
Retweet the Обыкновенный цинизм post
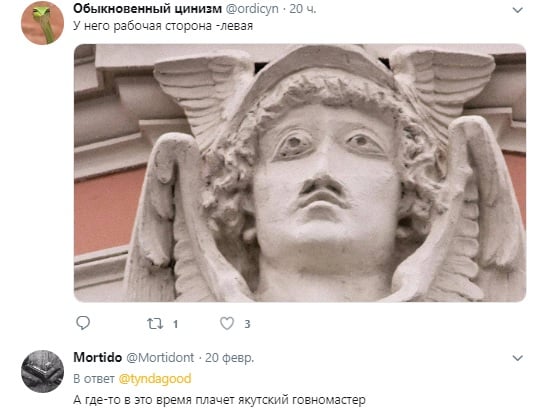coord(155,323)
